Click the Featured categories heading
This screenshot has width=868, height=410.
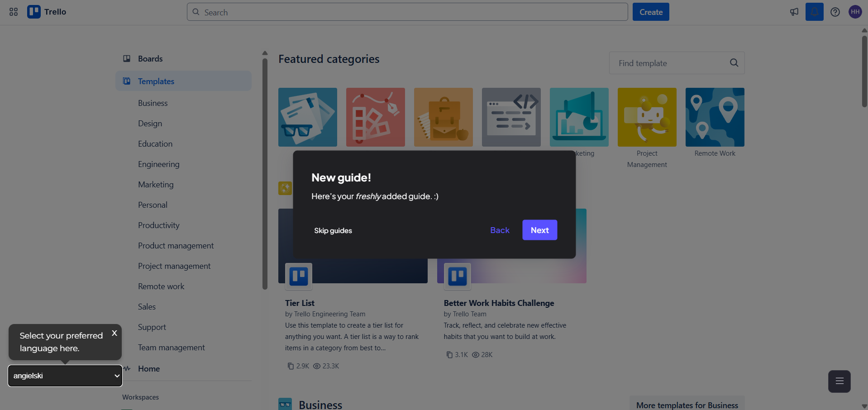click(x=329, y=59)
